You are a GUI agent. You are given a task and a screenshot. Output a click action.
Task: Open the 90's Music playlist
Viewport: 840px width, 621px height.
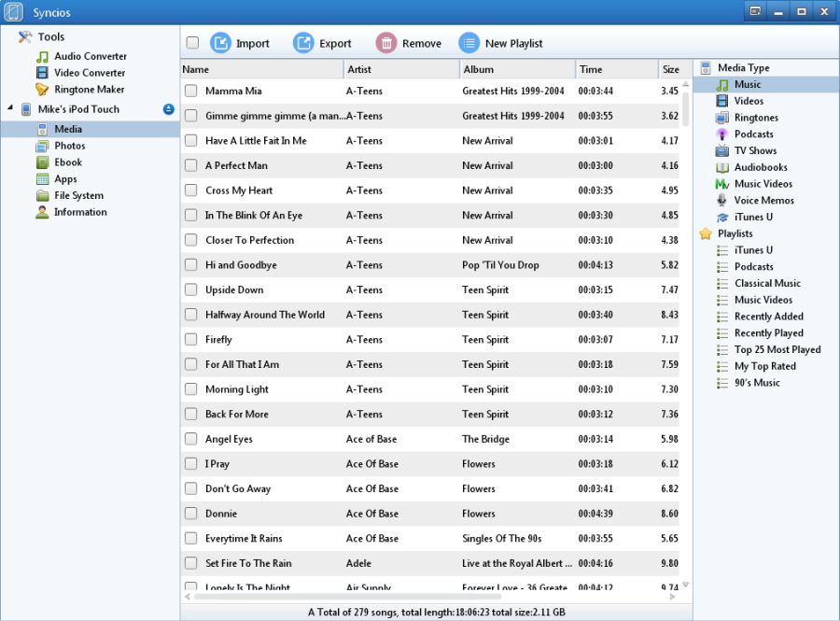click(757, 383)
